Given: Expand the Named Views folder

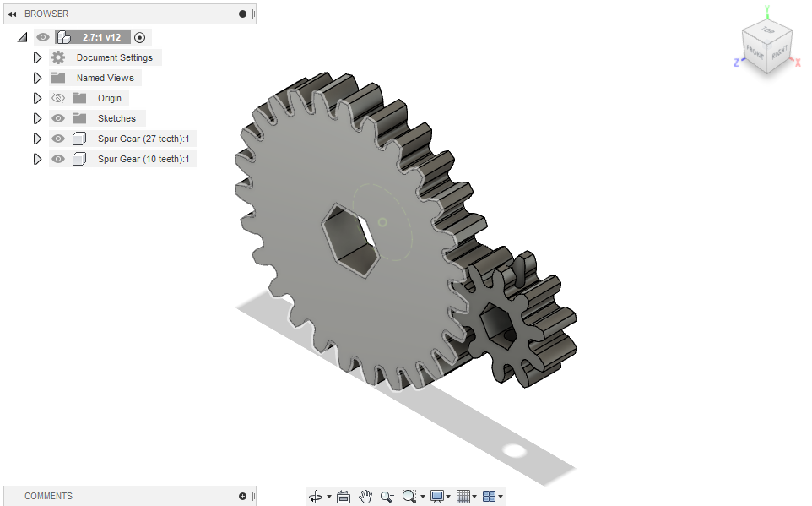Looking at the screenshot, I should tap(36, 77).
